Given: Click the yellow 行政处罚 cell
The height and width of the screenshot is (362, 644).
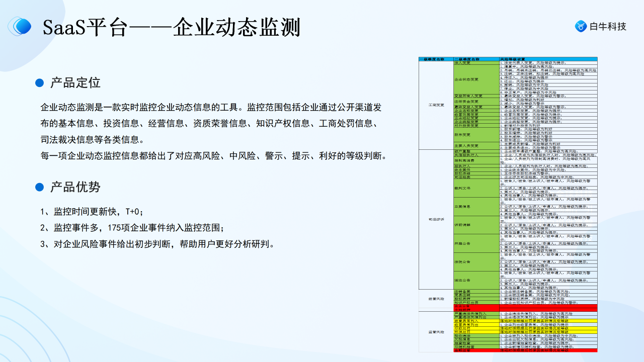Looking at the screenshot, I should coord(476,328).
